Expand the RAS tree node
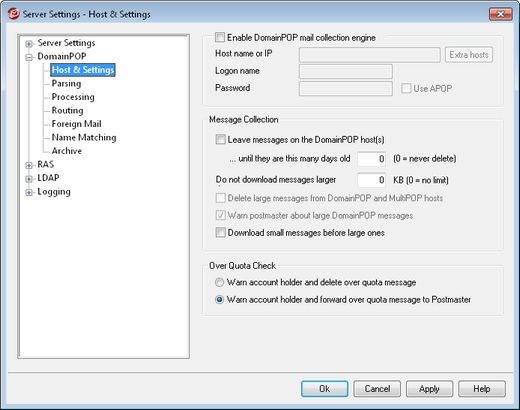Screen dimensions: 520x410 (x=29, y=165)
